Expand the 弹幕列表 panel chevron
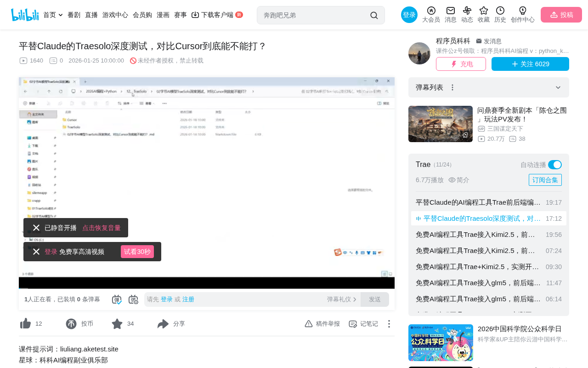The width and height of the screenshot is (588, 368). pos(558,87)
